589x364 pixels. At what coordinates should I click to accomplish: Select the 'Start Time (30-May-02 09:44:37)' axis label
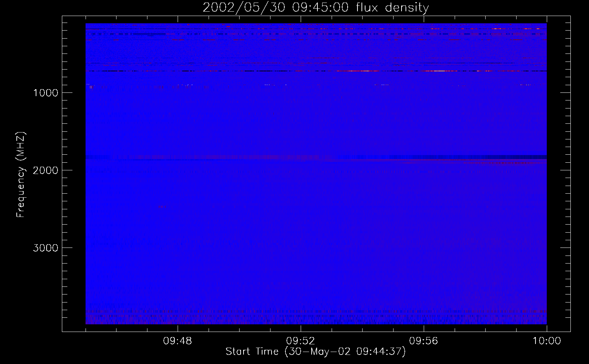[x=316, y=352]
